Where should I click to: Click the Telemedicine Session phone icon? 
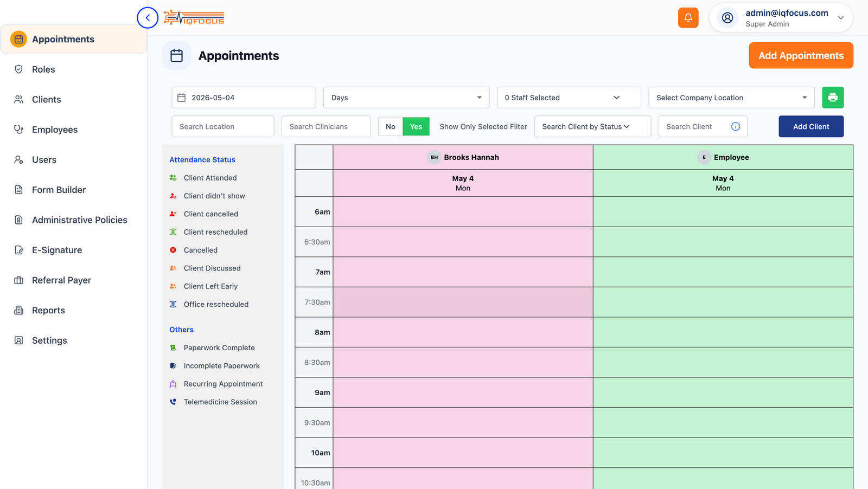click(x=173, y=402)
